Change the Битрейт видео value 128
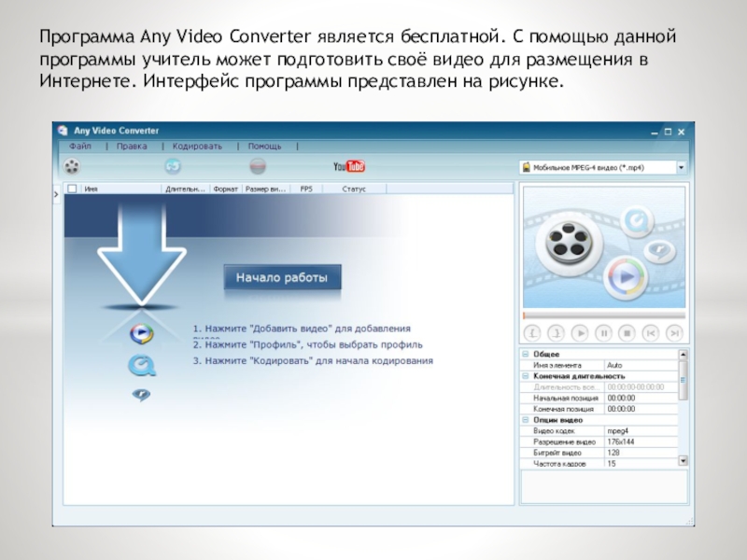Viewport: 747px width, 560px height. point(641,453)
